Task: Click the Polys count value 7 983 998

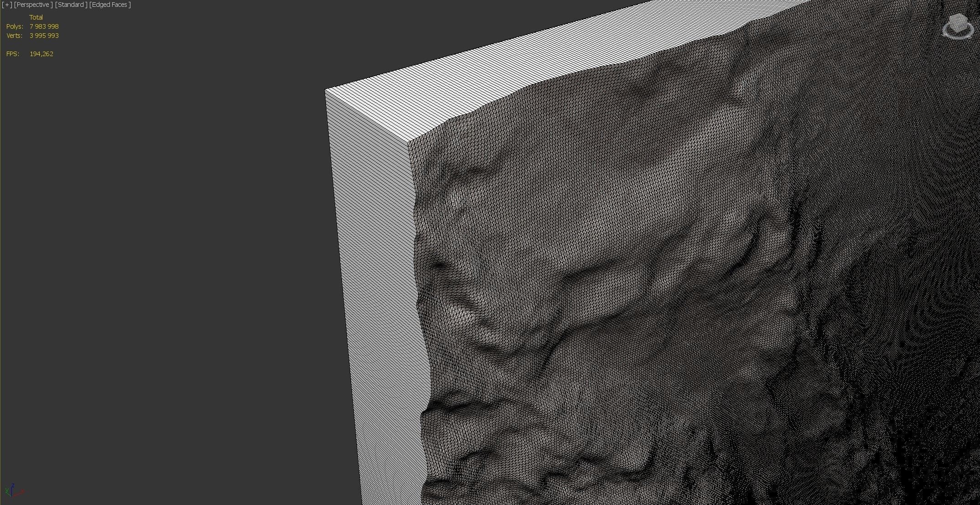Action: [44, 26]
